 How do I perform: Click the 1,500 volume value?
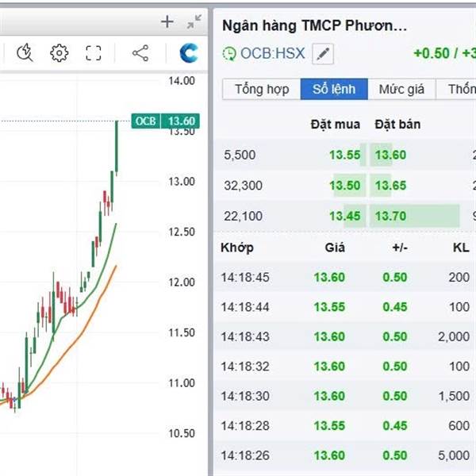pyautogui.click(x=454, y=397)
